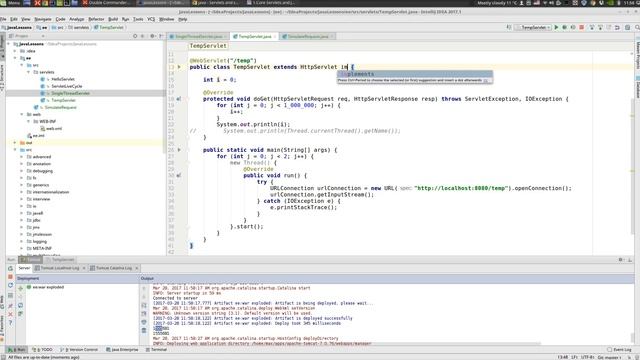Click the scroll-from-source icon in Project panel
The image size is (640, 360).
click(x=135, y=36)
